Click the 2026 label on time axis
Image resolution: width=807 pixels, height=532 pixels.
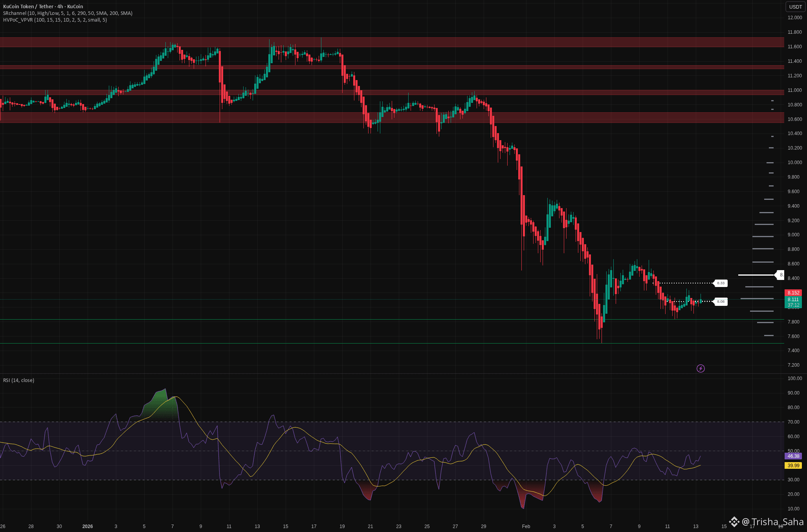(88, 527)
